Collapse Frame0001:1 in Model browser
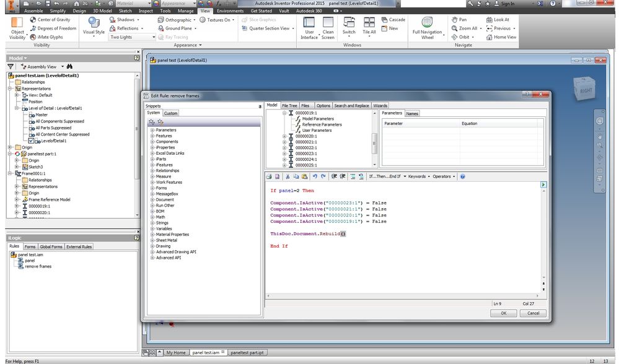 11,173
